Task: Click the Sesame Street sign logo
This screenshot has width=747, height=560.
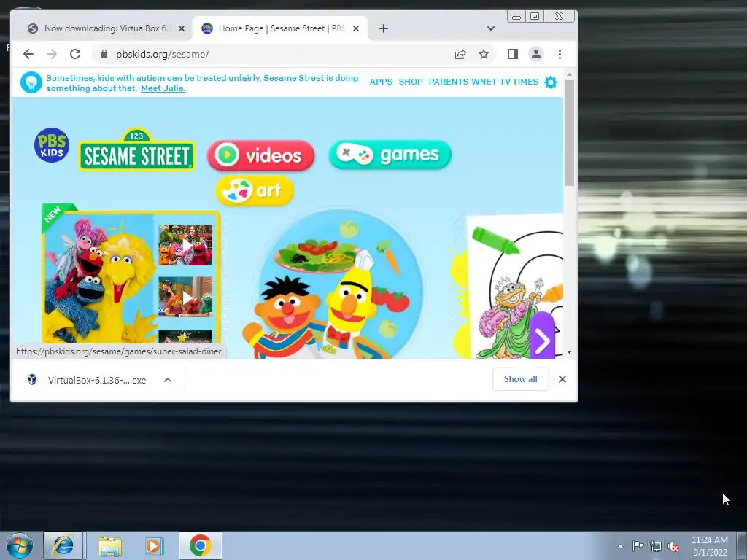Action: (x=136, y=149)
